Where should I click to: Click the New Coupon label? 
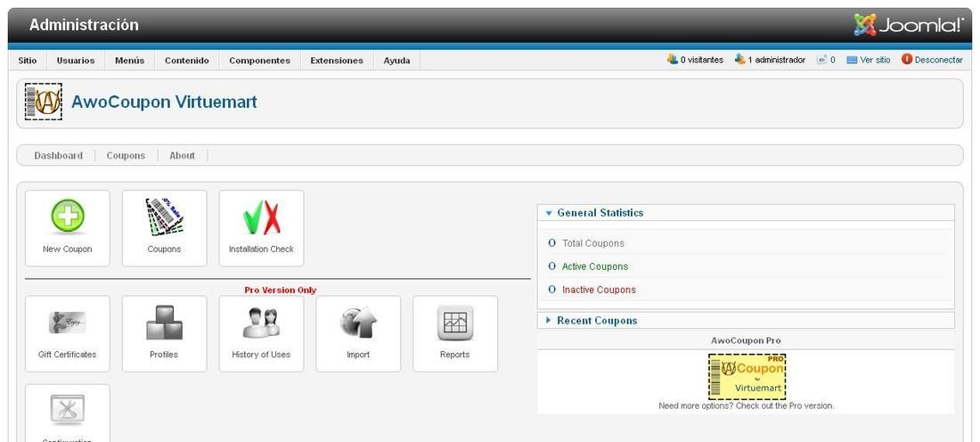[68, 249]
